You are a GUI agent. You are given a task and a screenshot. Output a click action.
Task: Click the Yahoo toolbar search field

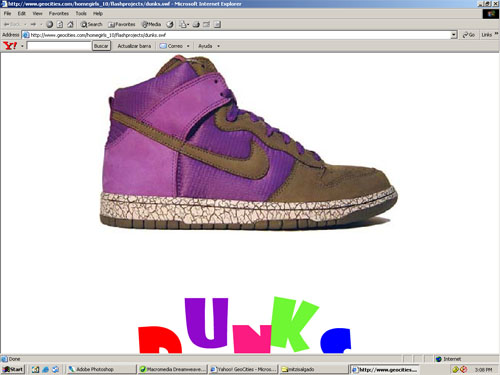tap(59, 46)
